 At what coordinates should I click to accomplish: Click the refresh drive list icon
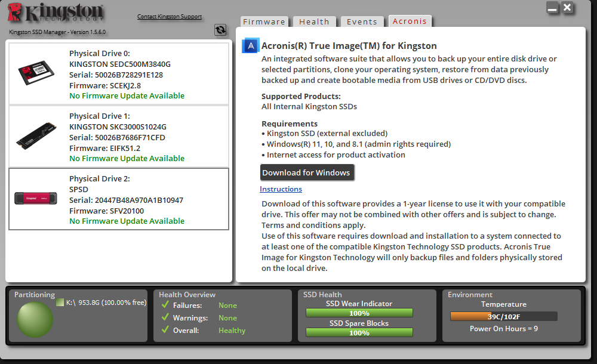[220, 30]
